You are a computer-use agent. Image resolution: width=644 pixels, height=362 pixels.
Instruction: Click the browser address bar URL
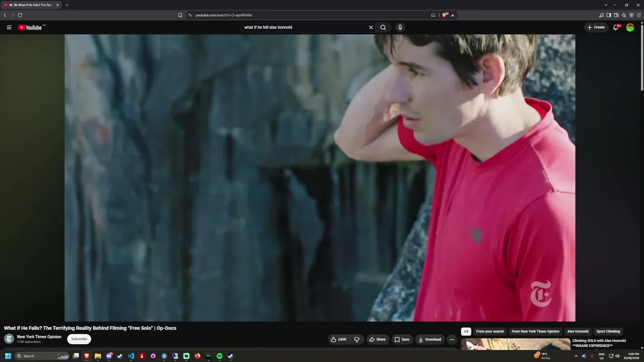click(224, 15)
